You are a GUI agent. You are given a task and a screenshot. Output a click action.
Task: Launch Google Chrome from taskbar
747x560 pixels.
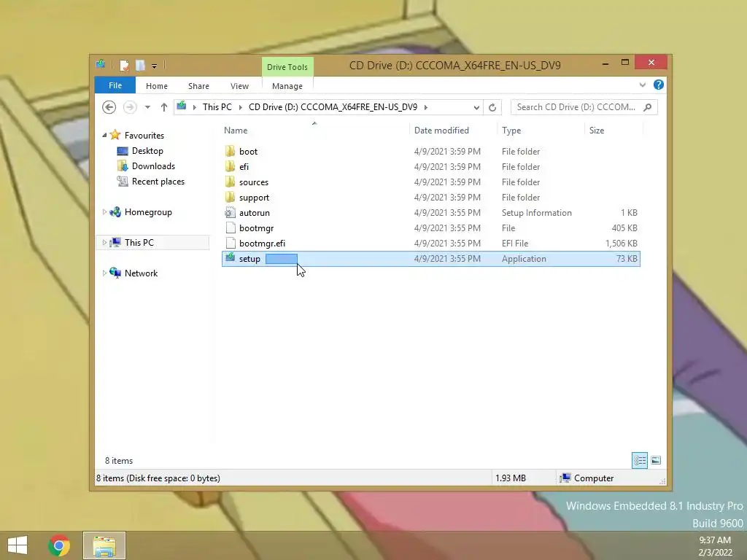[59, 545]
